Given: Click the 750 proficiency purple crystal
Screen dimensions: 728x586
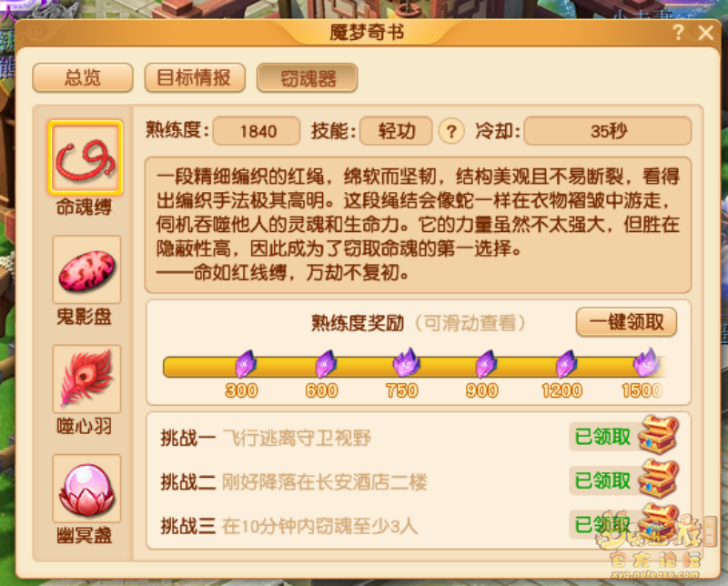Looking at the screenshot, I should pyautogui.click(x=406, y=362).
